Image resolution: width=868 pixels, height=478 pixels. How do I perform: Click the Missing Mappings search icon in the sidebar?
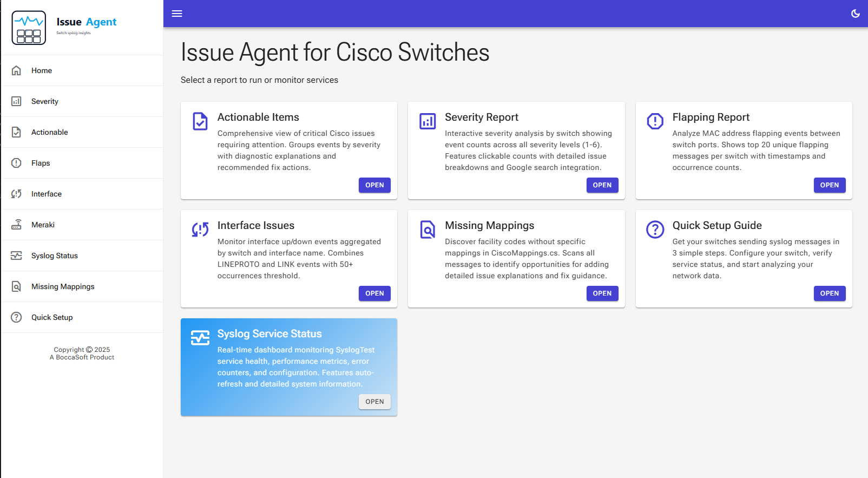tap(16, 286)
